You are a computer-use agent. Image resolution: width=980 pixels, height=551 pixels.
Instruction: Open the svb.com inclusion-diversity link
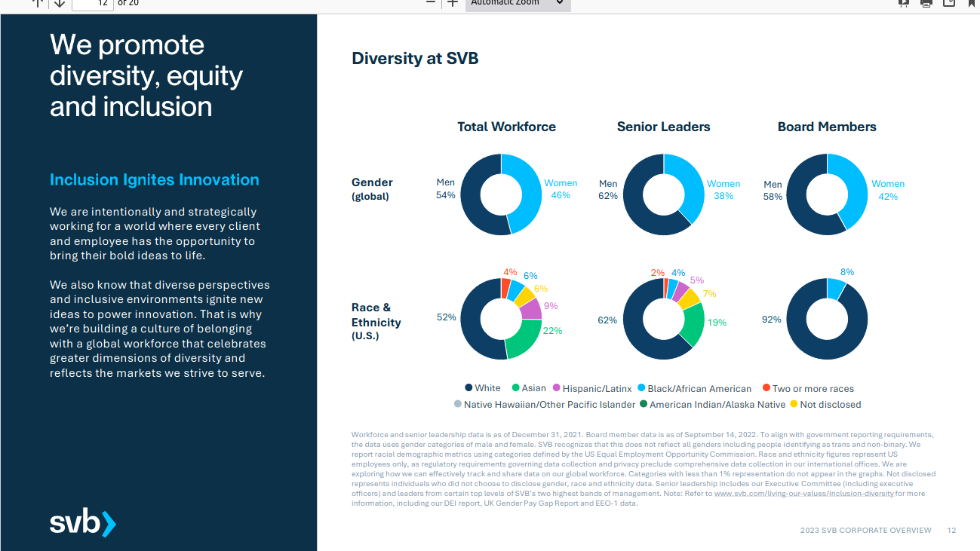pos(805,494)
